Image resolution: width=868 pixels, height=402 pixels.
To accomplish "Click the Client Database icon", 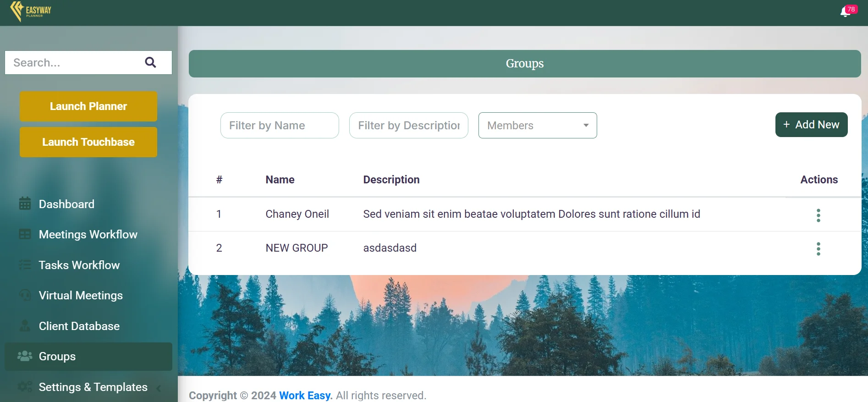I will click(x=25, y=326).
